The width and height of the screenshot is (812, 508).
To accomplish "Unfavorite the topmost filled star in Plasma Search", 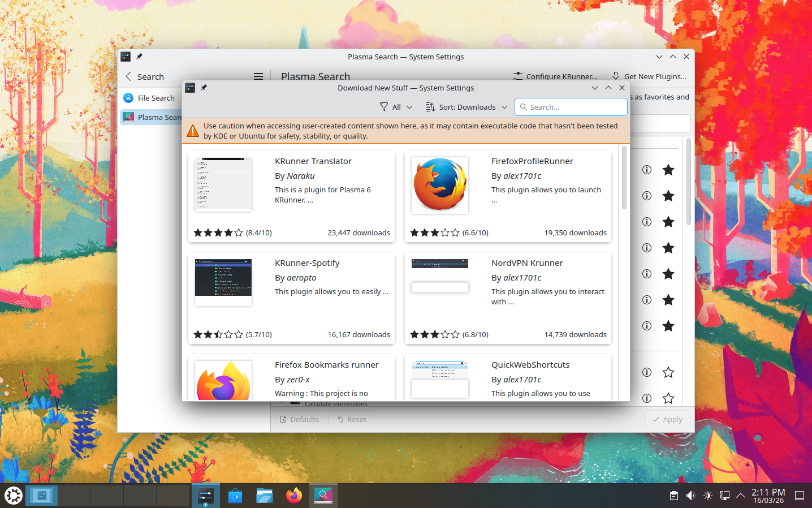I will 668,170.
